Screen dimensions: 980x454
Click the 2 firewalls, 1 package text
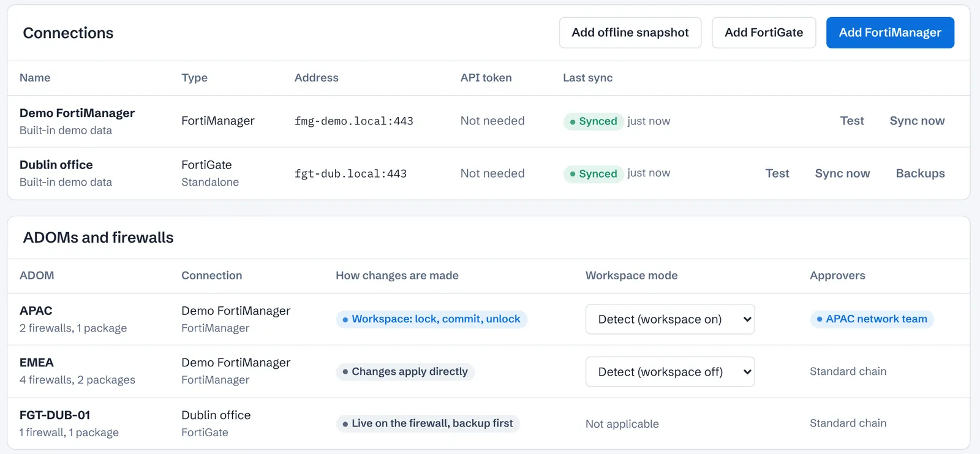(x=73, y=328)
